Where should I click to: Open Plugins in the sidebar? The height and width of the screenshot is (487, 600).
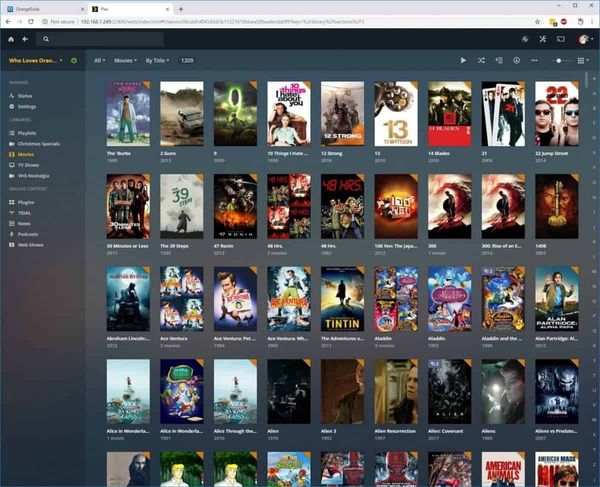(x=26, y=202)
